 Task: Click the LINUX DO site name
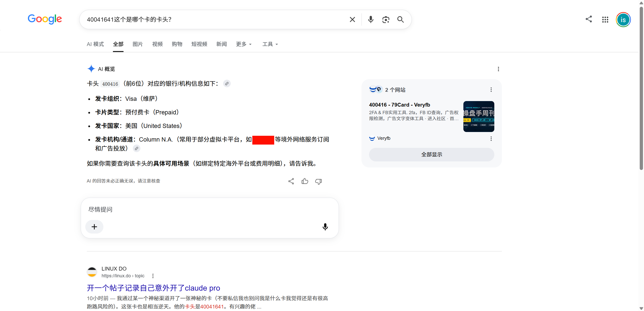point(114,269)
